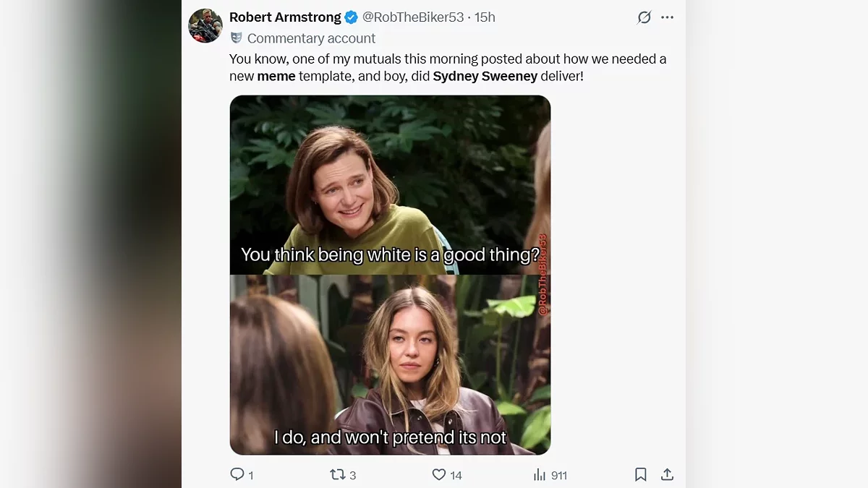Click the reply speech bubble icon

coord(237,474)
